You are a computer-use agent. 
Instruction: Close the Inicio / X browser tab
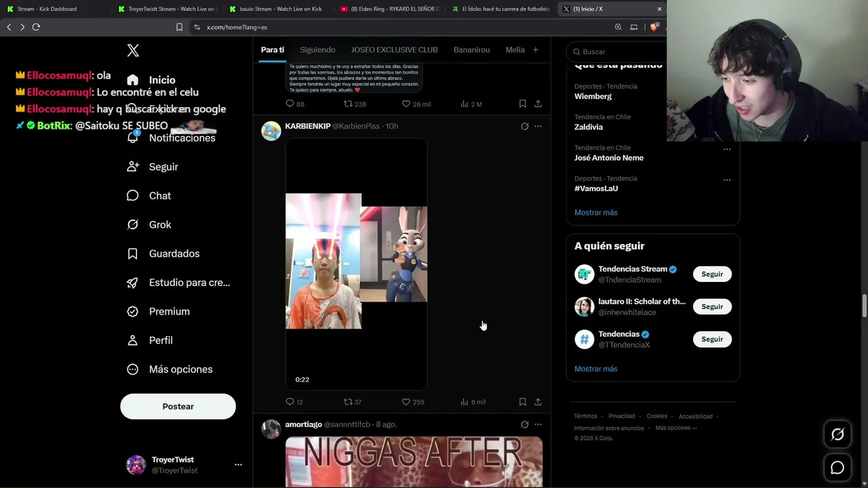[659, 9]
